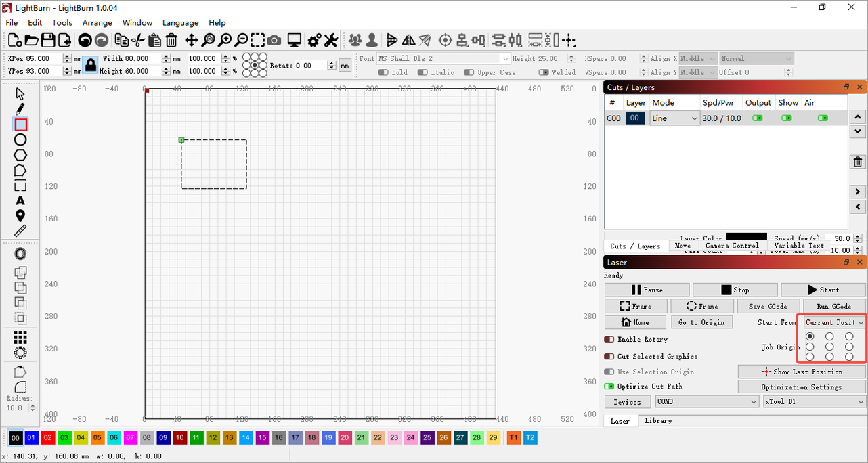This screenshot has height=463, width=868.
Task: Select tool layer swatch T1
Action: [x=514, y=438]
